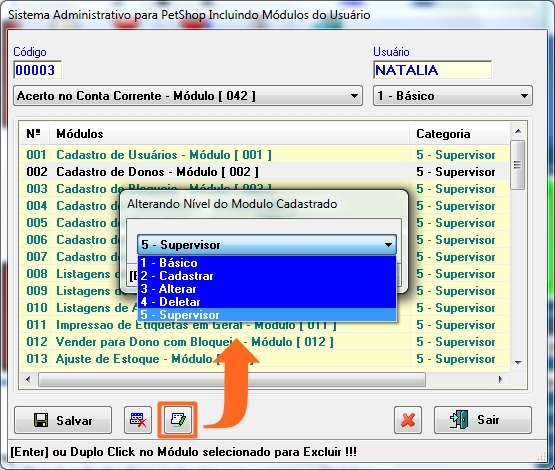Click the Usuário NATALIA field
The image size is (555, 470).
pos(432,70)
